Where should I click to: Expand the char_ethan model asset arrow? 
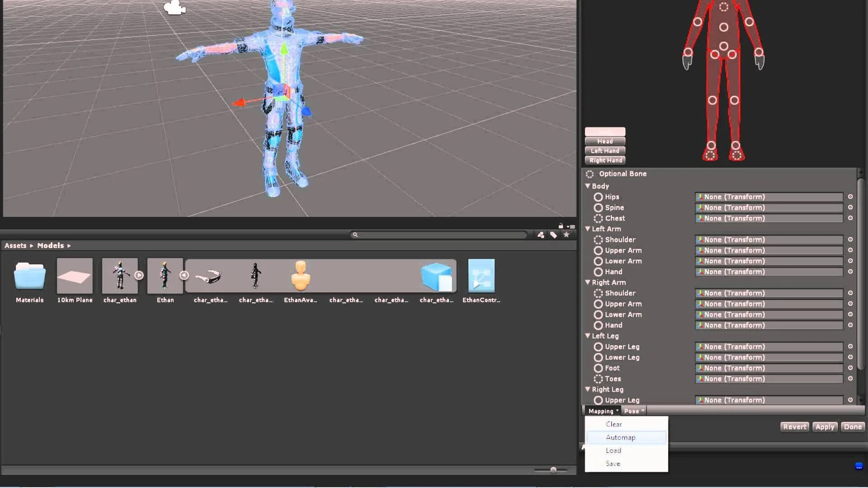139,275
